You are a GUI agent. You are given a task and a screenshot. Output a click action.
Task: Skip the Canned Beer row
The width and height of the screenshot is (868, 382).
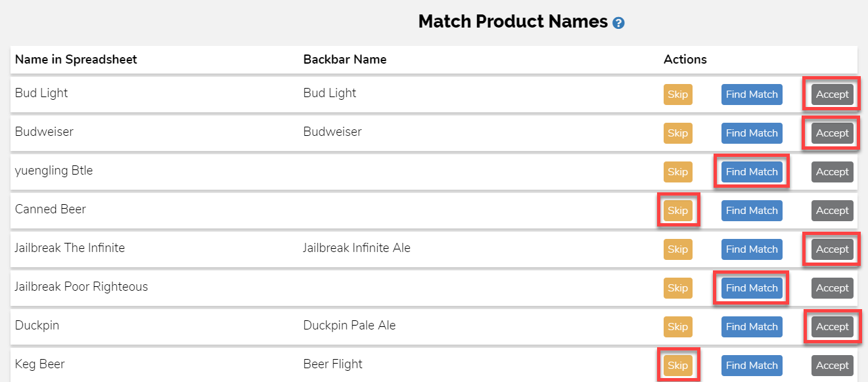pos(677,210)
